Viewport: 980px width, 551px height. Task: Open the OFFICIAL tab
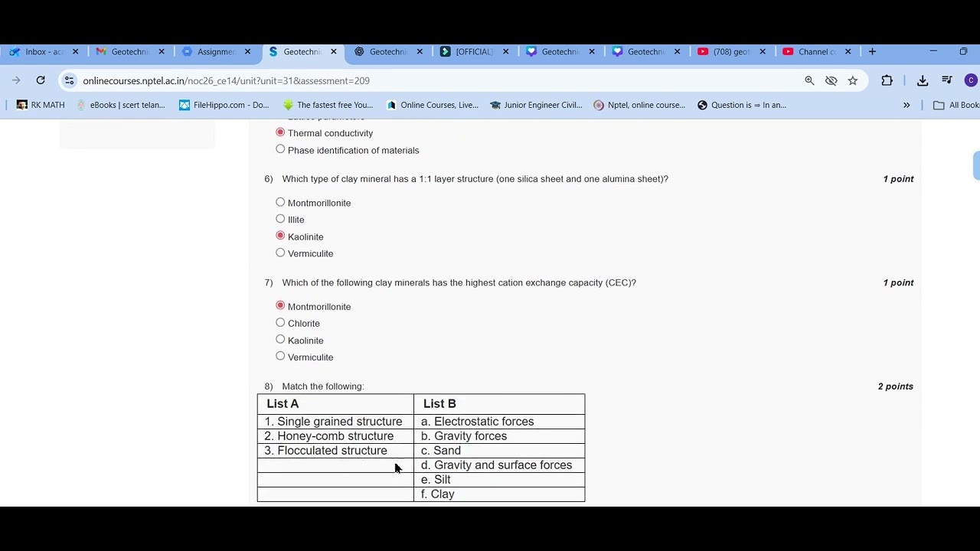pos(473,52)
